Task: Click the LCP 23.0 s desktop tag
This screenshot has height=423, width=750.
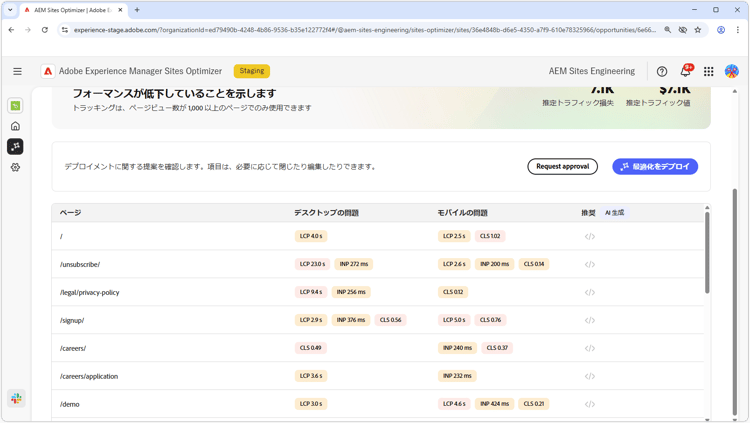Action: [x=312, y=264]
